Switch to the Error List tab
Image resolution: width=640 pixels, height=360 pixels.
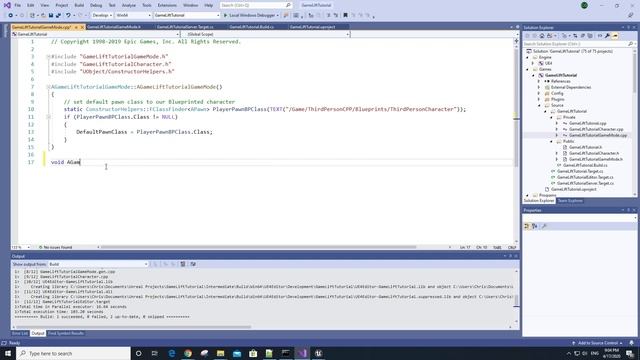(20, 333)
